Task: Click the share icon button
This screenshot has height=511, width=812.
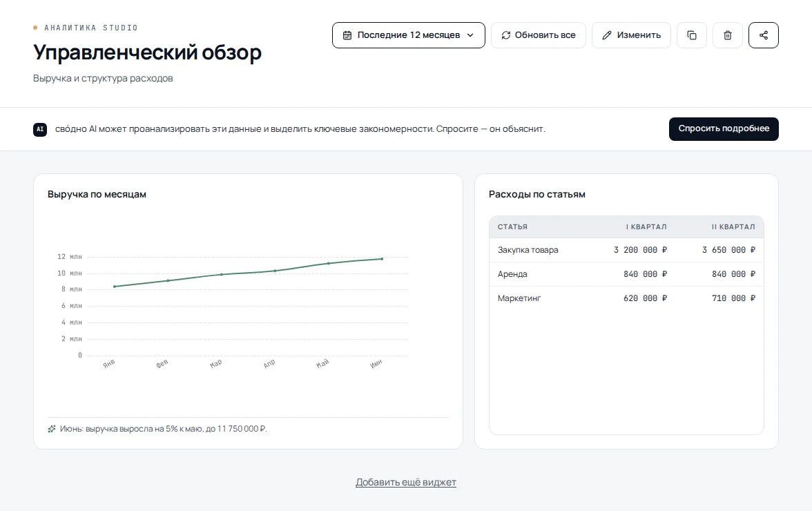Action: tap(764, 35)
